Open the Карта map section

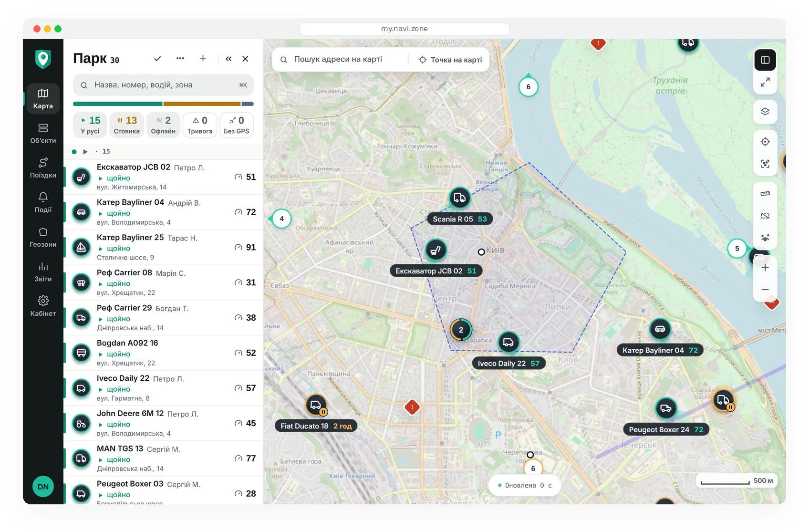(x=43, y=99)
